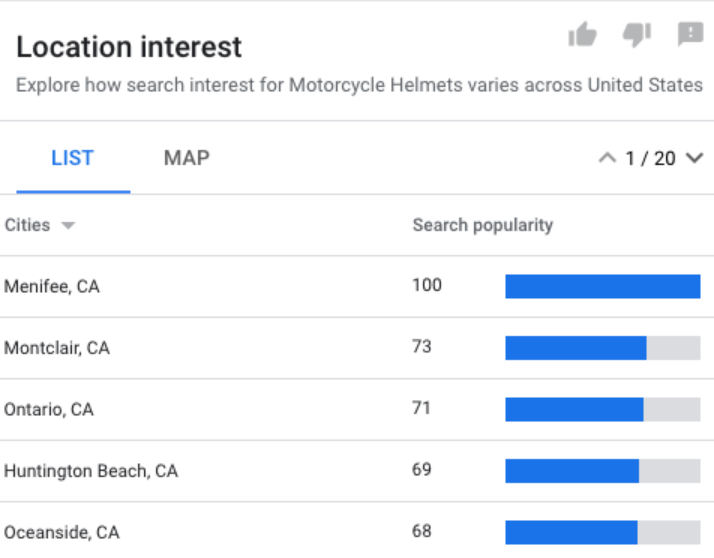Click the thumbs down feedback icon
This screenshot has height=558, width=714.
pyautogui.click(x=637, y=36)
